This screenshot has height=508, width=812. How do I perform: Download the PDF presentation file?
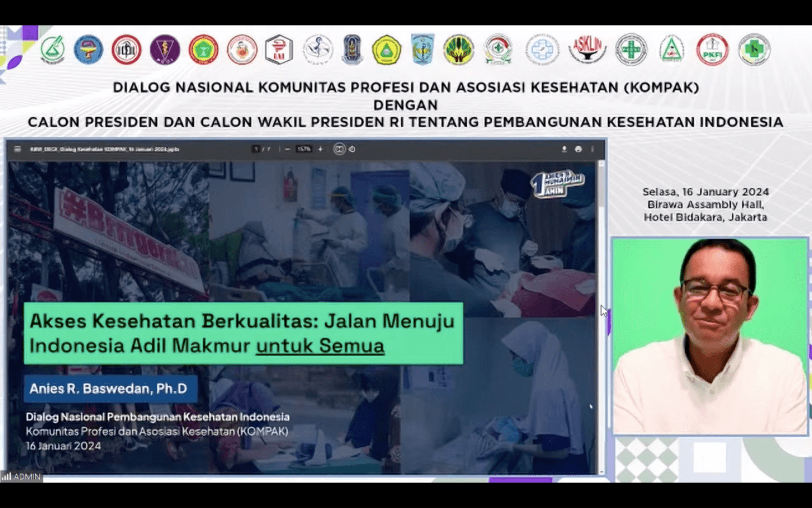point(564,149)
